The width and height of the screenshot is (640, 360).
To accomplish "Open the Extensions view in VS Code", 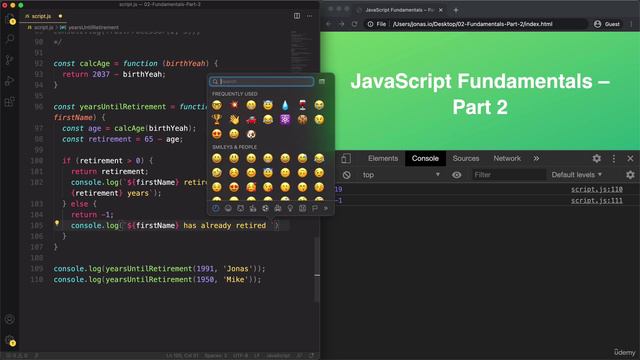I will (10, 102).
